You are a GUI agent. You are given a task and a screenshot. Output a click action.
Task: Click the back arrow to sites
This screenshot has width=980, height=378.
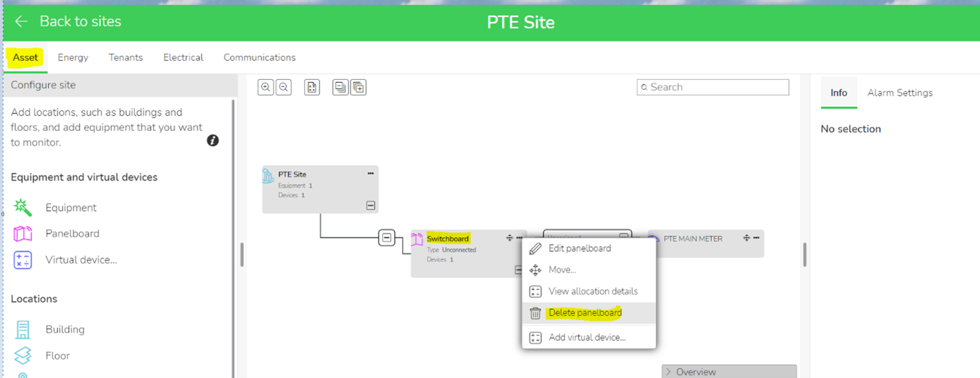point(21,21)
